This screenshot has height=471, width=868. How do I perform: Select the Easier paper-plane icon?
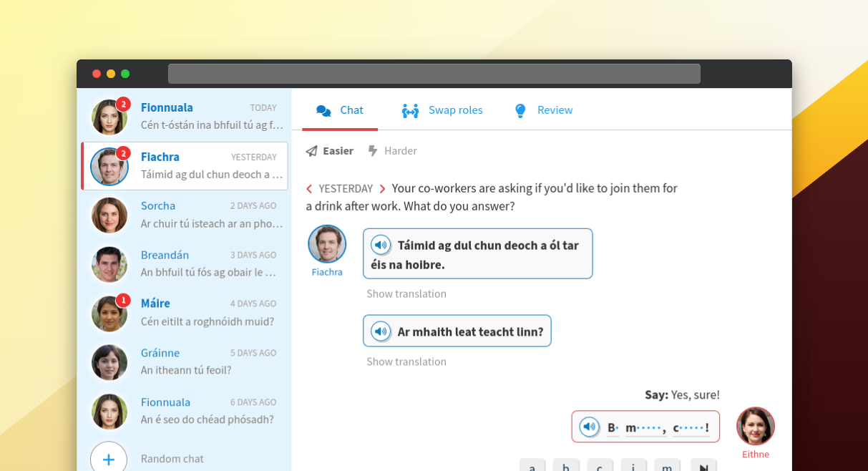[x=311, y=150]
